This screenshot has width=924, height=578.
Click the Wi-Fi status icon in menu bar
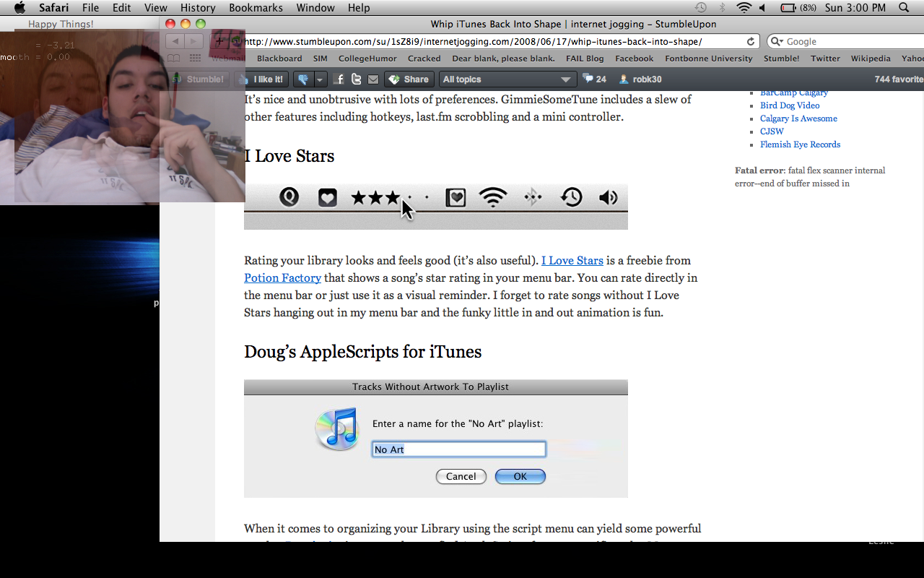744,8
